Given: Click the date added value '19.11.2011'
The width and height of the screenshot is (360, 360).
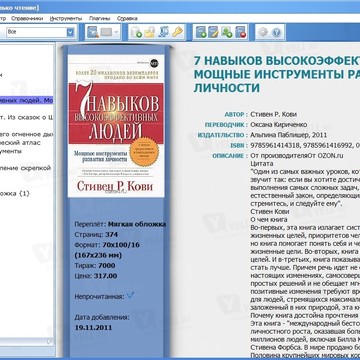Looking at the screenshot, I should [x=93, y=327].
